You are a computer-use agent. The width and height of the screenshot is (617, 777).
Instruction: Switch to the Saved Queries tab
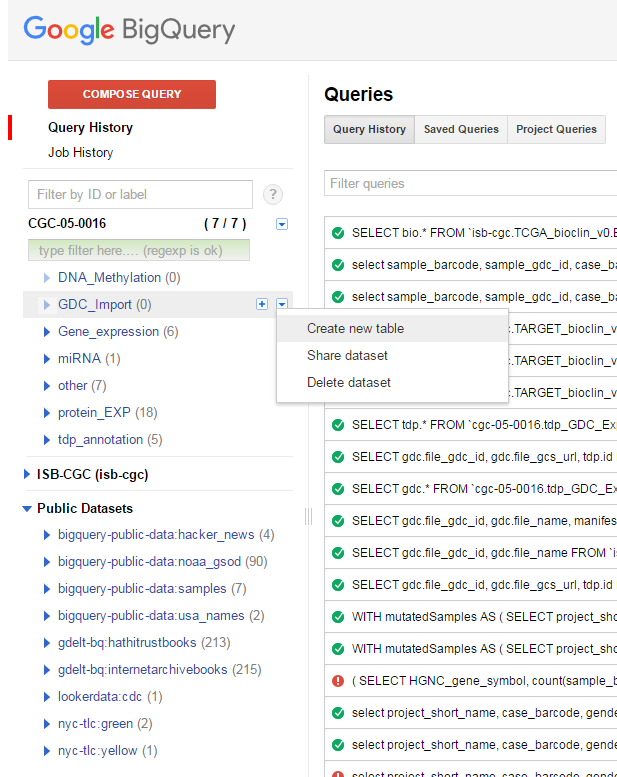pyautogui.click(x=461, y=129)
